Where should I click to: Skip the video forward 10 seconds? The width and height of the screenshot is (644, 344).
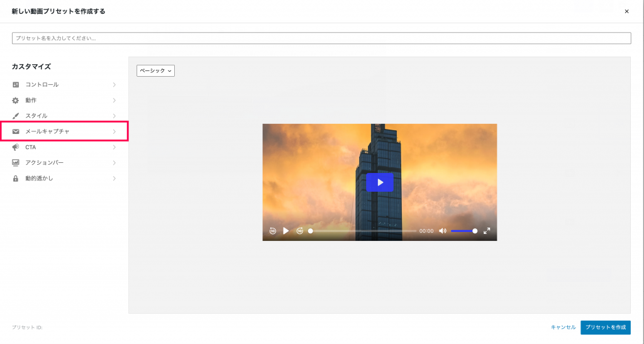pos(300,231)
